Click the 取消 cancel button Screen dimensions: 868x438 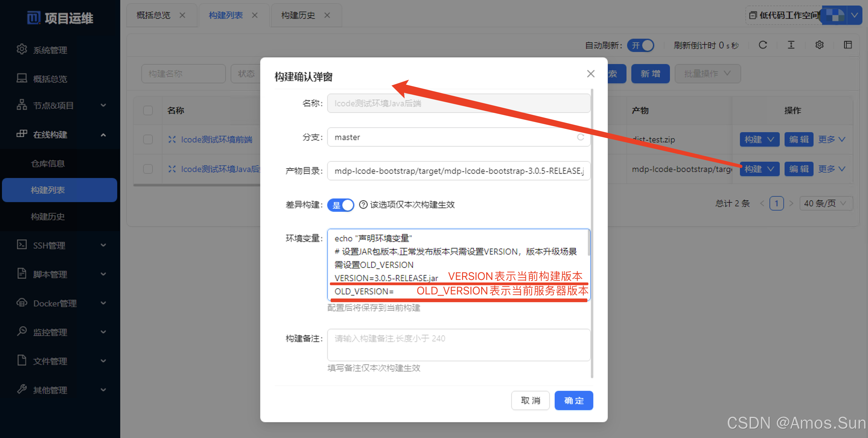click(530, 401)
